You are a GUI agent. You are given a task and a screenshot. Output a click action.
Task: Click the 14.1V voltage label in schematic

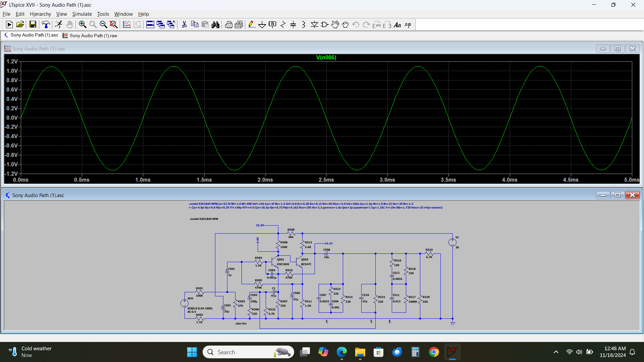328,243
